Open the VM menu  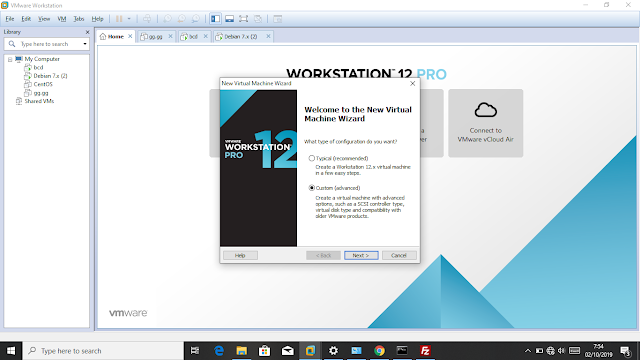pyautogui.click(x=62, y=19)
